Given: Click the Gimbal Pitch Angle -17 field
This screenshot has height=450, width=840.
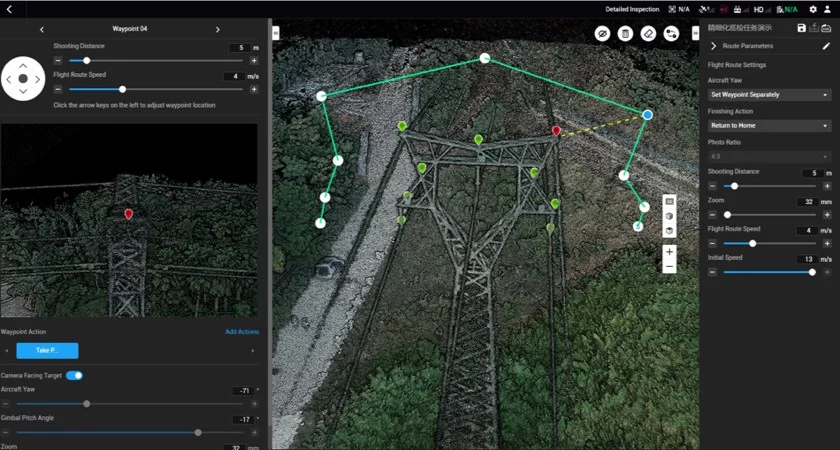Looking at the screenshot, I should tap(243, 420).
